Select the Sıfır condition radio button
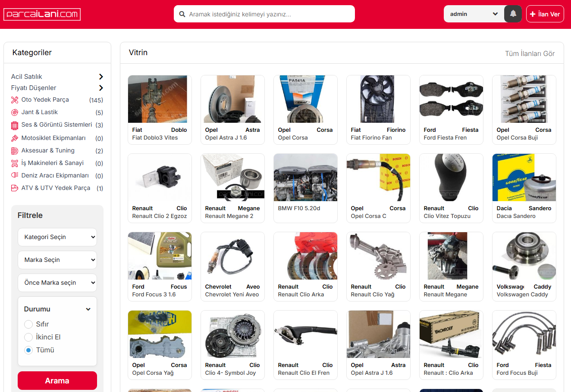 [x=28, y=324]
